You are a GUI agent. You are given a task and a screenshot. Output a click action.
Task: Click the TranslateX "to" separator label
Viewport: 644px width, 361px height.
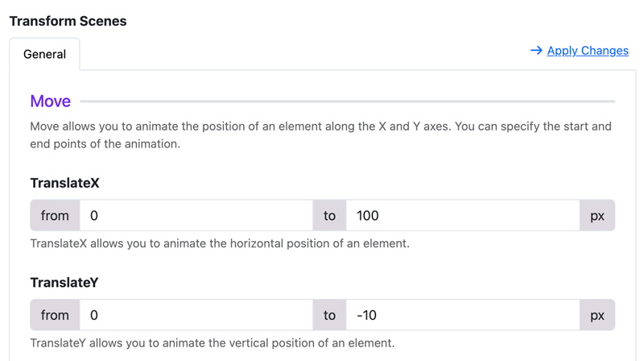click(329, 215)
